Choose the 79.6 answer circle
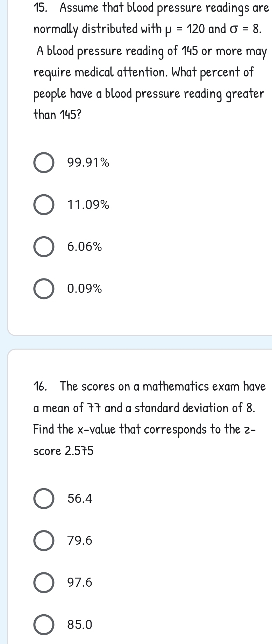 click(44, 541)
